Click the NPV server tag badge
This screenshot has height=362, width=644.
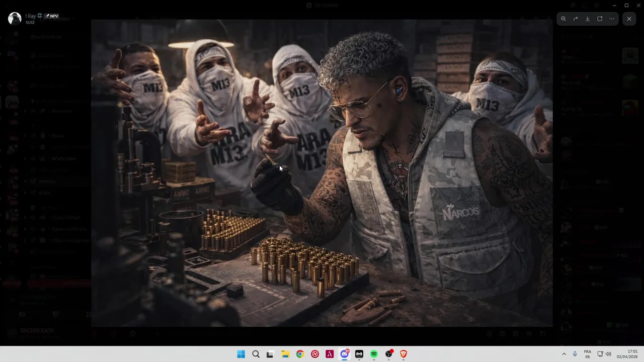click(52, 16)
